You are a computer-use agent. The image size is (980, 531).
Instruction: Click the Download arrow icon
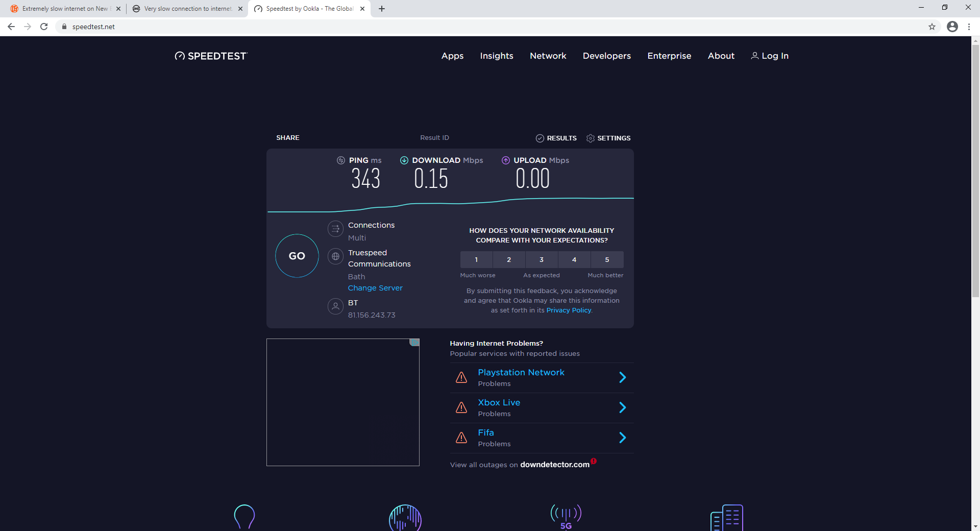[404, 160]
